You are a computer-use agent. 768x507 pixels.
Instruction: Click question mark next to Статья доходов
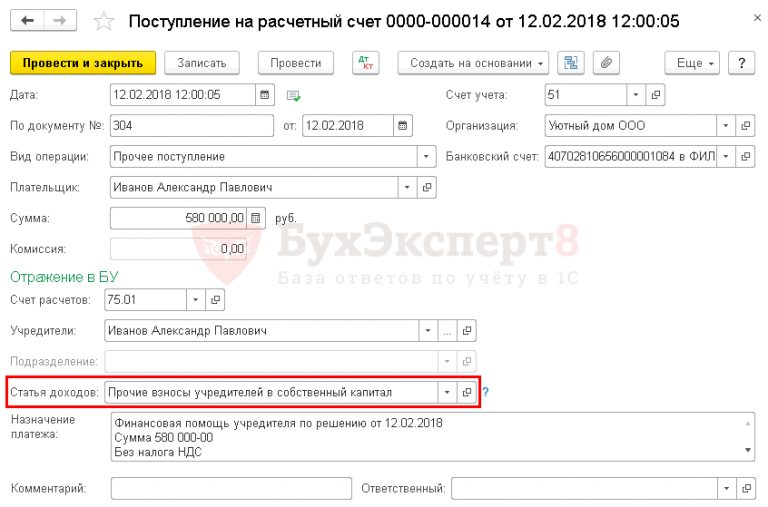coord(485,392)
